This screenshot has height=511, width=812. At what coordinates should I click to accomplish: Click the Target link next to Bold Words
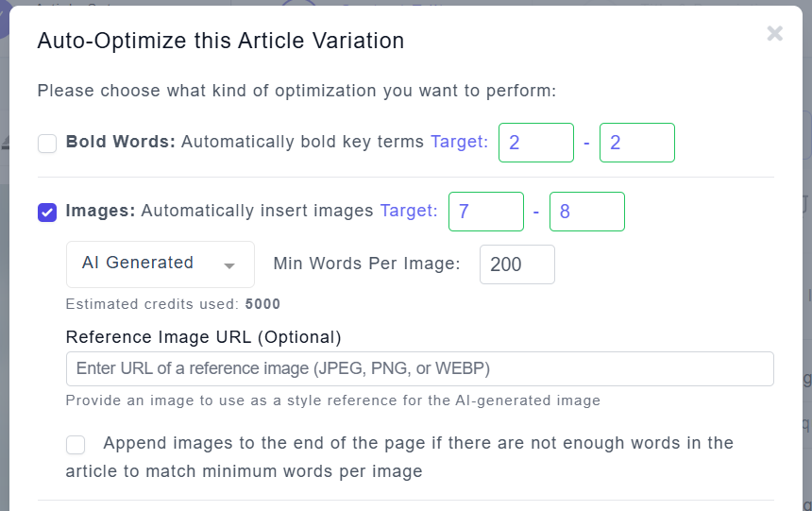[459, 143]
